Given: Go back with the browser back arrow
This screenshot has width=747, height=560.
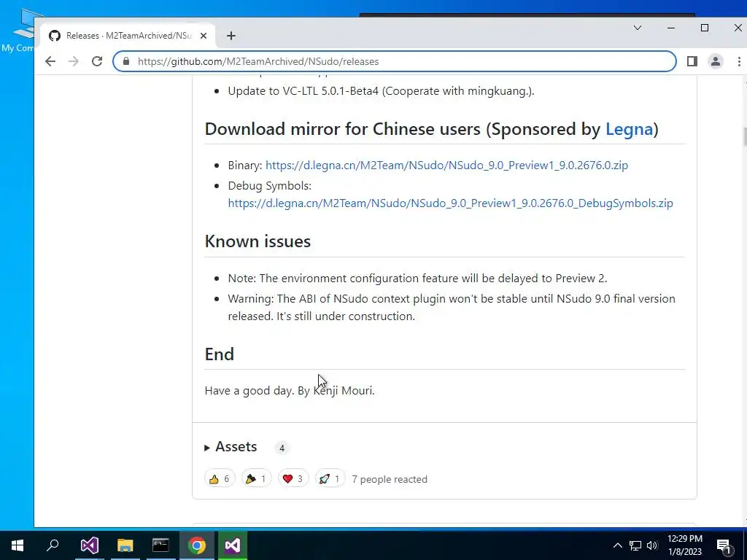Looking at the screenshot, I should [x=50, y=61].
